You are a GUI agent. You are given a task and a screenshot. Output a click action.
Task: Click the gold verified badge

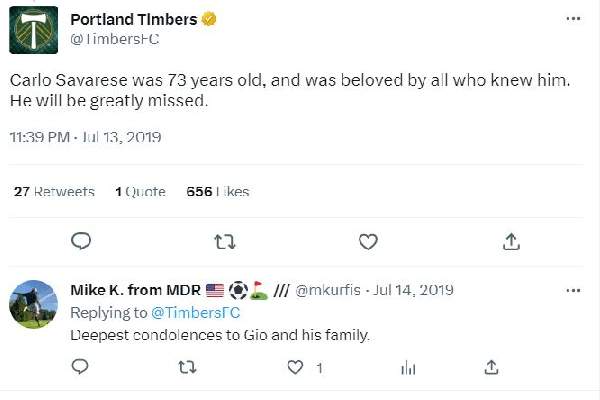coord(210,20)
